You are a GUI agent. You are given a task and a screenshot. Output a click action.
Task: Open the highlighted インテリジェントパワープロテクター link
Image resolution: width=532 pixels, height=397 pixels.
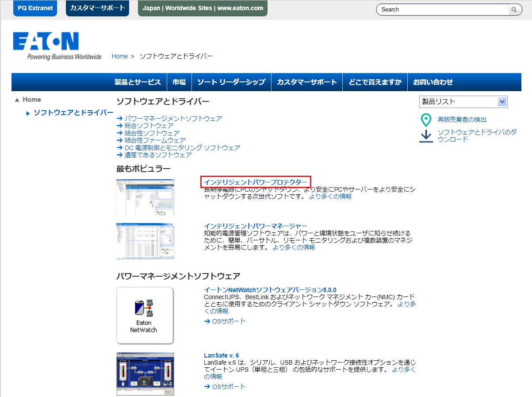[256, 181]
